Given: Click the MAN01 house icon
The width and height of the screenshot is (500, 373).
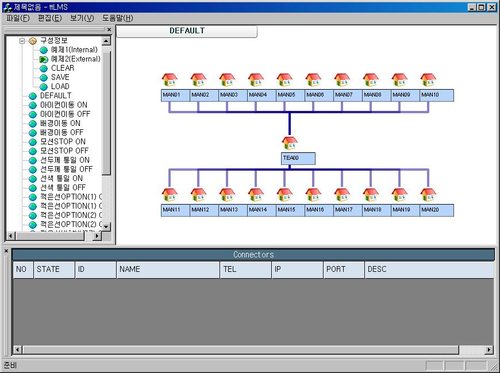Looking at the screenshot, I should coord(169,80).
